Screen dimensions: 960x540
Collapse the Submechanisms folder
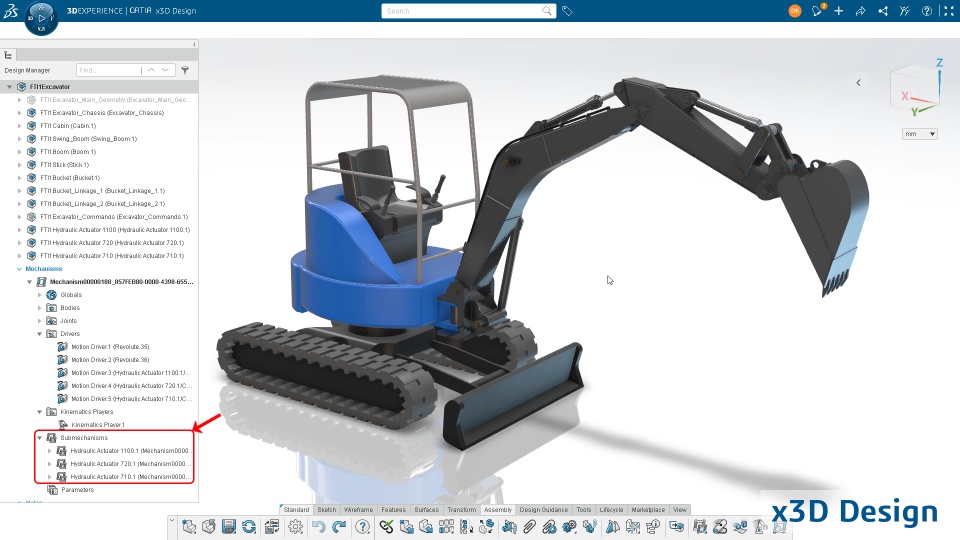point(40,438)
